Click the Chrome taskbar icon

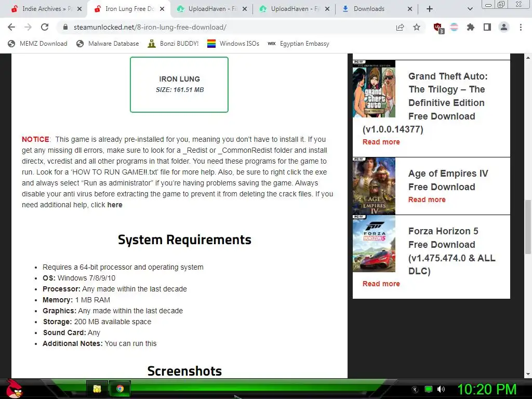[120, 389]
